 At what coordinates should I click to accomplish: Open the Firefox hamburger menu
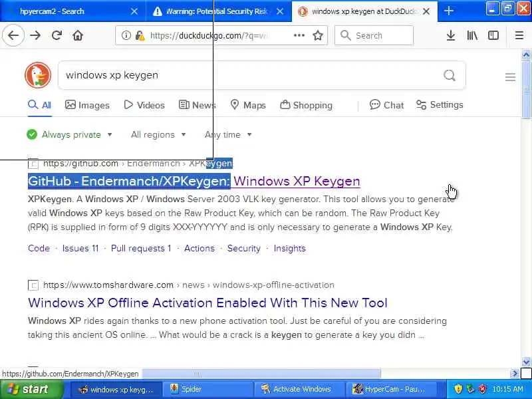pyautogui.click(x=519, y=35)
